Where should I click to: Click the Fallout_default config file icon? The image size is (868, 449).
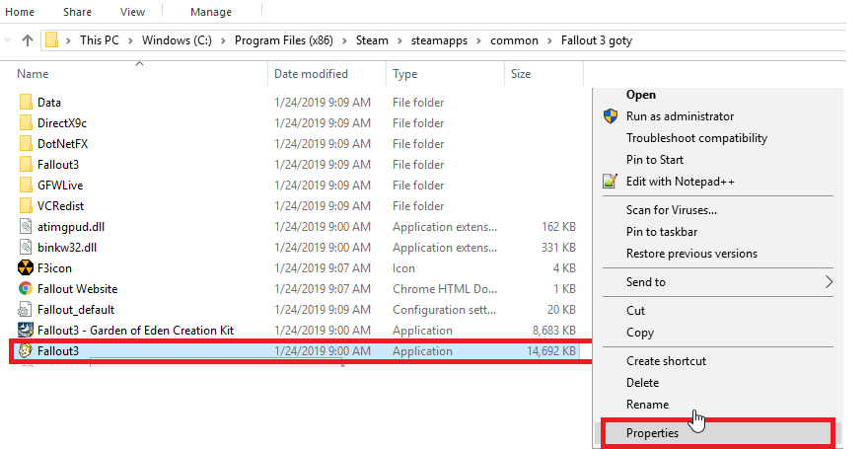tap(26, 310)
